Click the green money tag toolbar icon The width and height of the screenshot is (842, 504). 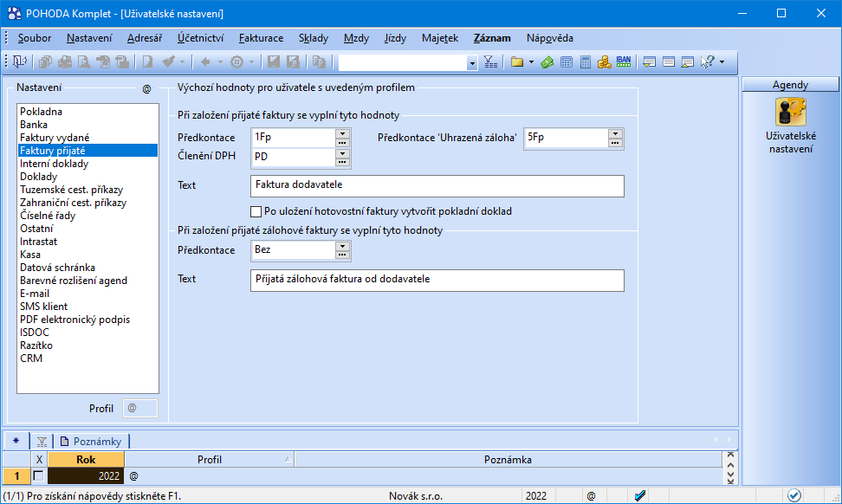547,61
